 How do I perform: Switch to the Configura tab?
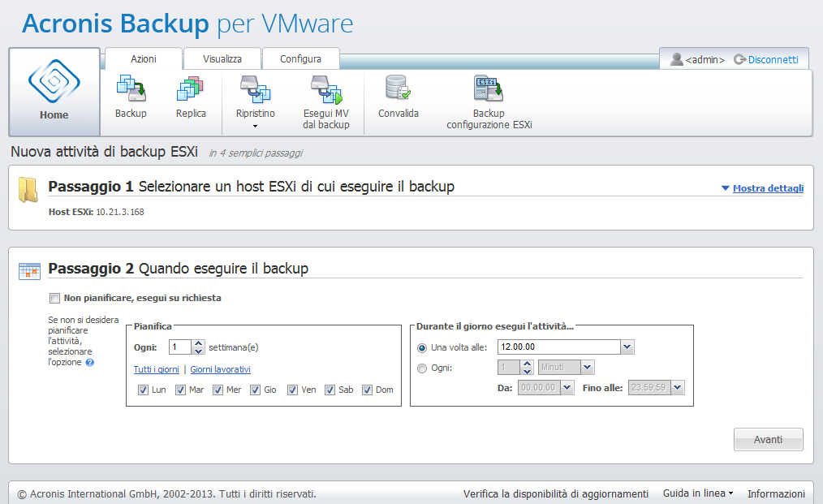(301, 58)
